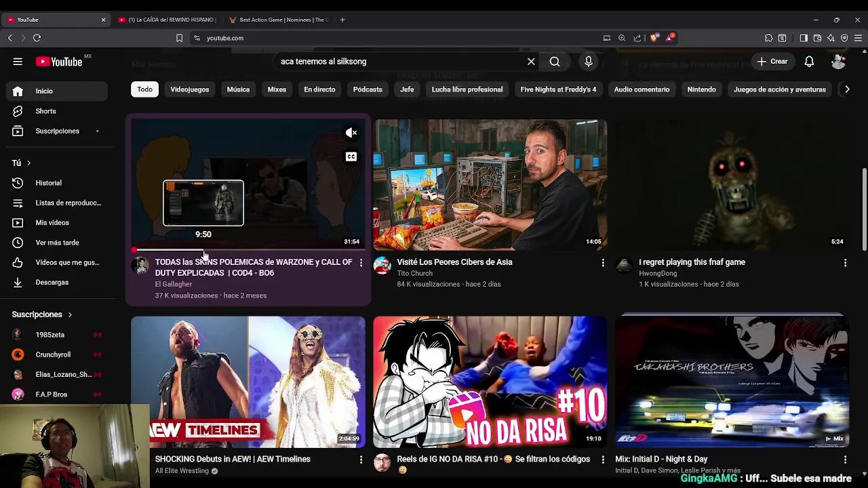The image size is (868, 488).
Task: Open the notifications bell
Action: [x=809, y=62]
